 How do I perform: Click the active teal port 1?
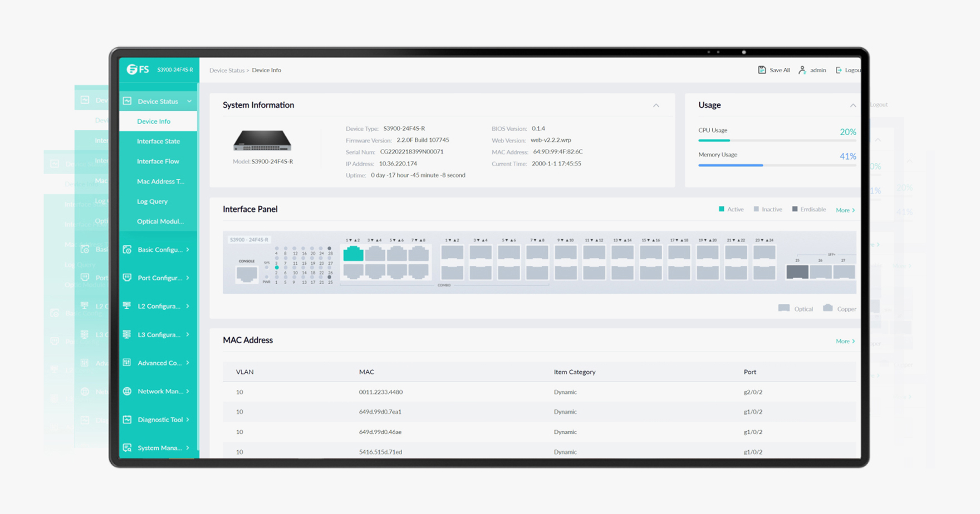click(x=353, y=254)
